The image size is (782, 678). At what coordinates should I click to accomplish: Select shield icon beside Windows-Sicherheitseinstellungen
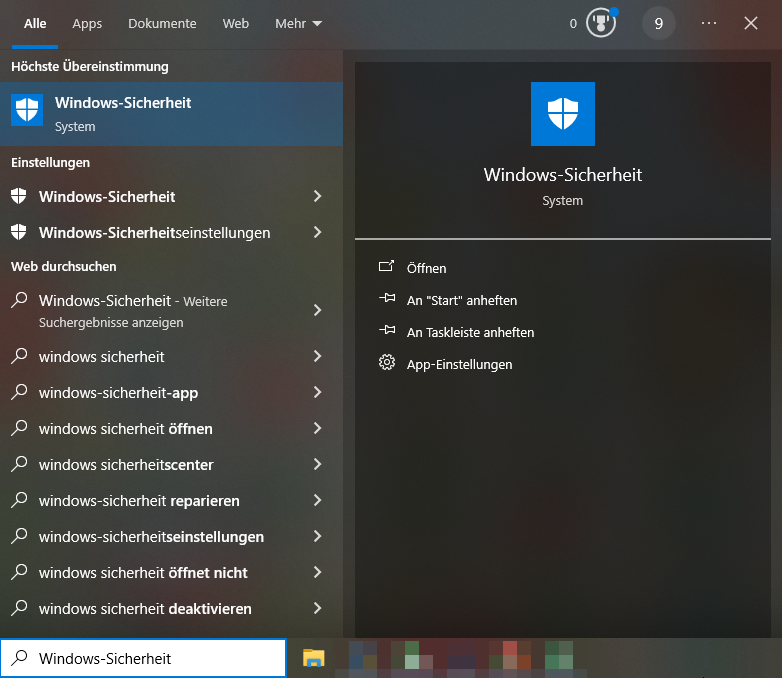pos(19,232)
